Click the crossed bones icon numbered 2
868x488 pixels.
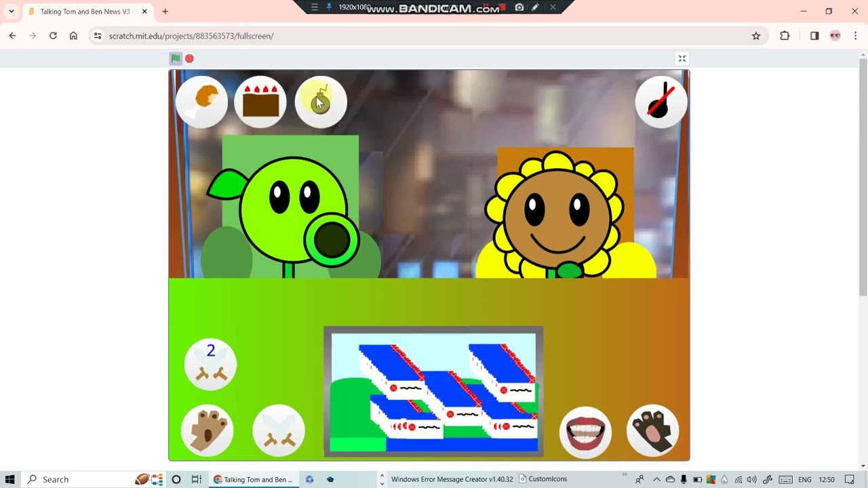pos(211,364)
